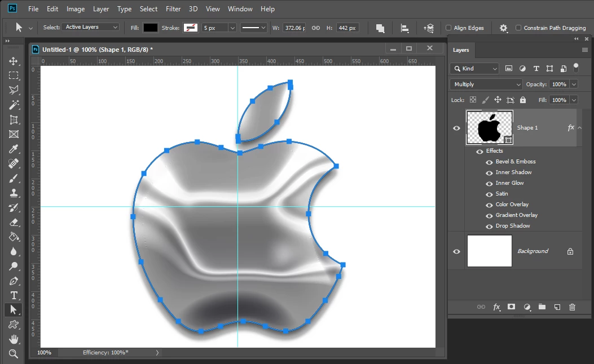Open the Opacity slider dropdown
The height and width of the screenshot is (364, 594).
click(x=574, y=85)
